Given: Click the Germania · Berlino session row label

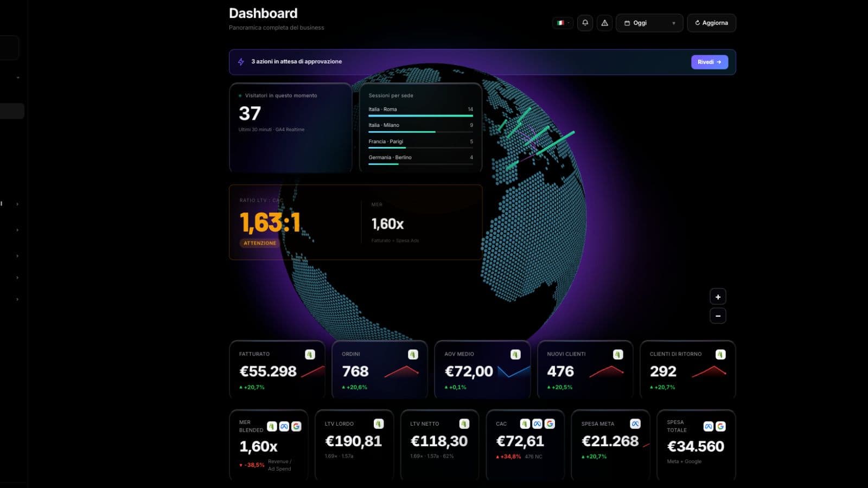Looking at the screenshot, I should click(x=390, y=157).
